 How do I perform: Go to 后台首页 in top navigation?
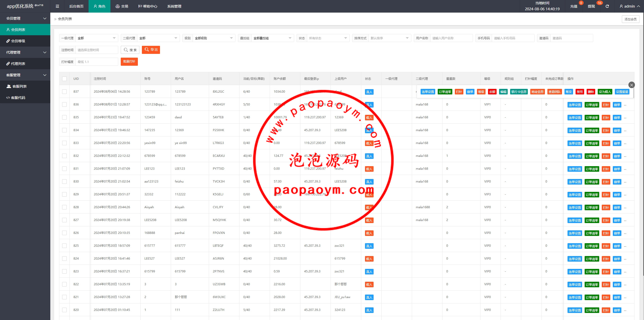pyautogui.click(x=76, y=6)
